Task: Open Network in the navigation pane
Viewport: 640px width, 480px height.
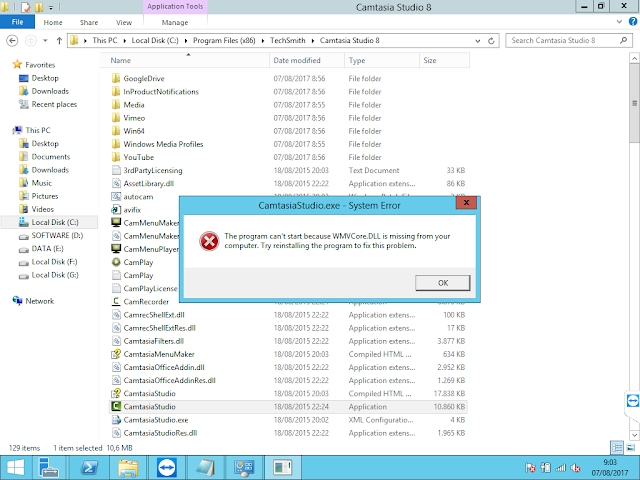Action: click(x=39, y=301)
